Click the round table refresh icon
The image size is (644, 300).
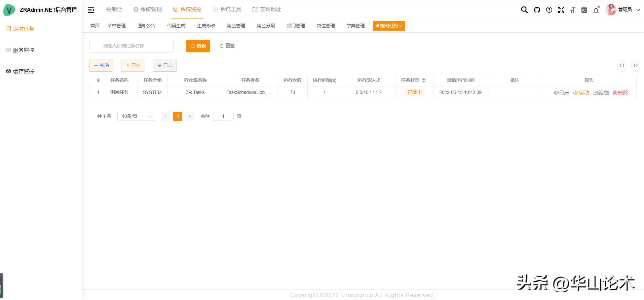636,66
